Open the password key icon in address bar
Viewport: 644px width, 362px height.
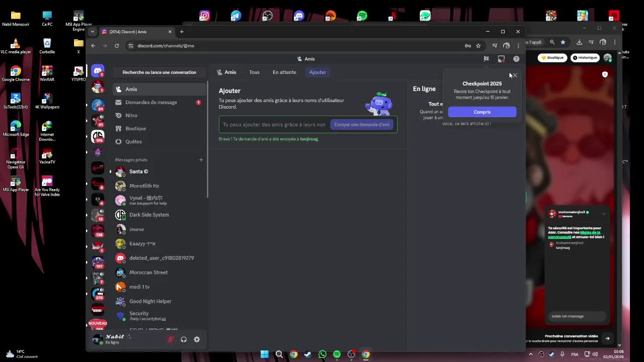point(468,46)
